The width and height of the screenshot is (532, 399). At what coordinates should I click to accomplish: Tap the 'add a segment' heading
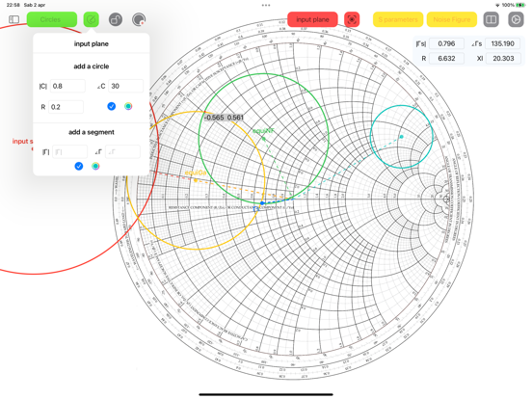92,132
